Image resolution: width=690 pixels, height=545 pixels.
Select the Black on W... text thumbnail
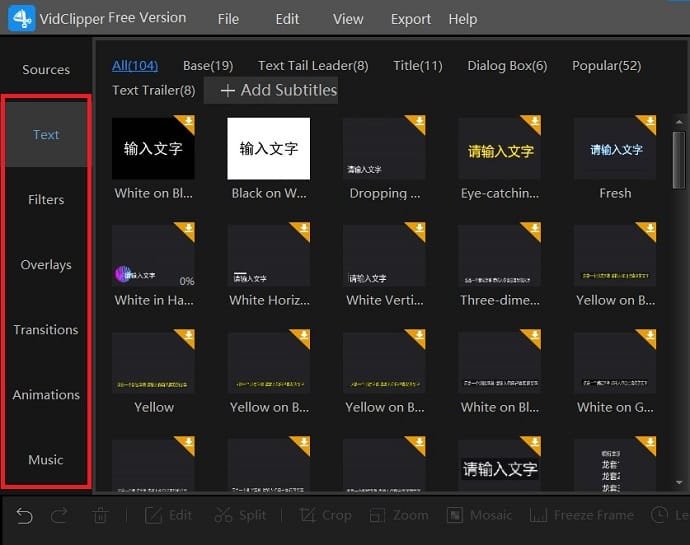(x=268, y=148)
